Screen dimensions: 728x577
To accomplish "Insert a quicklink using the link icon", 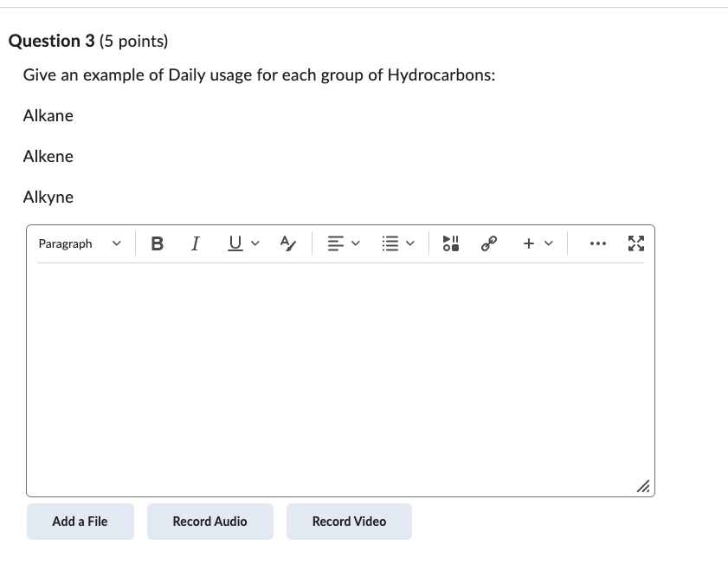I will pyautogui.click(x=487, y=243).
